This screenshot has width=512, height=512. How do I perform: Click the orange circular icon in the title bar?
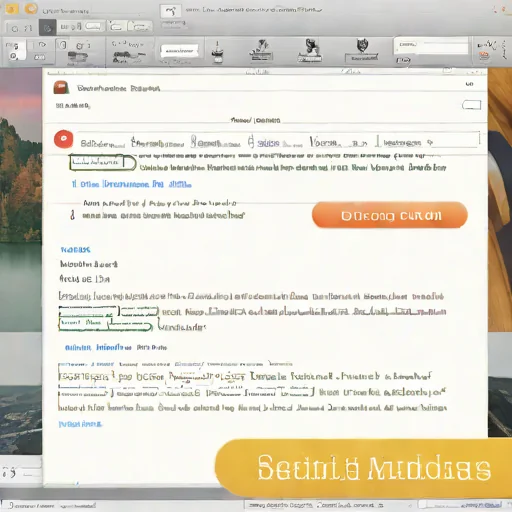click(31, 8)
